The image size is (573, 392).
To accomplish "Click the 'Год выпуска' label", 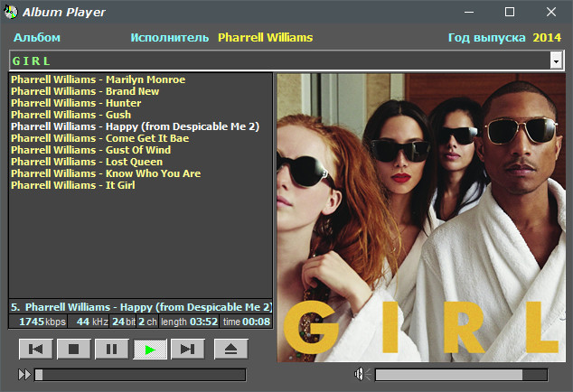I will pos(487,37).
